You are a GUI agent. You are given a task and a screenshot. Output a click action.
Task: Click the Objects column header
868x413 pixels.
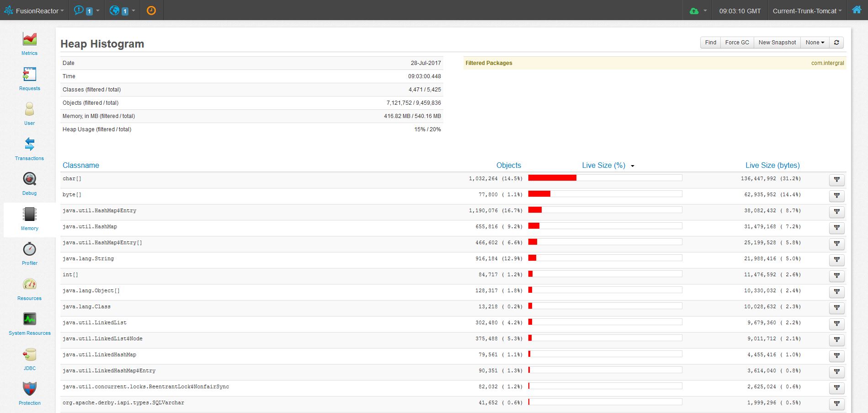pyautogui.click(x=508, y=165)
